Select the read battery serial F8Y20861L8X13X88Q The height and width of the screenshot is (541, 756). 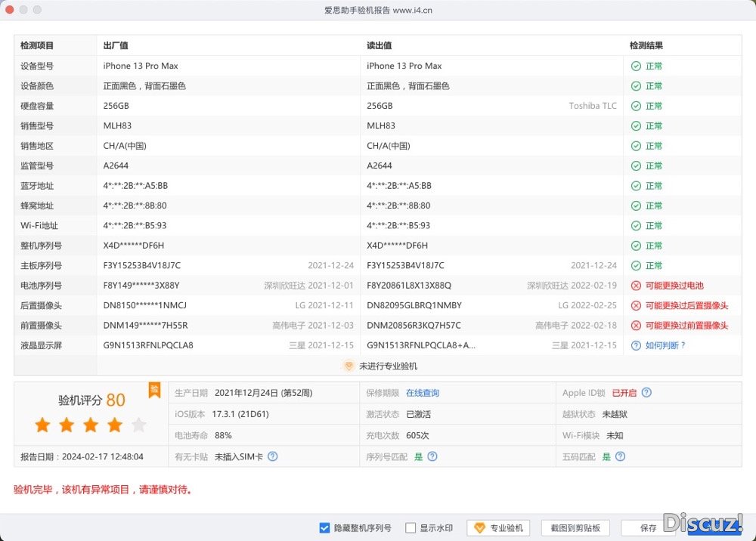(x=409, y=286)
